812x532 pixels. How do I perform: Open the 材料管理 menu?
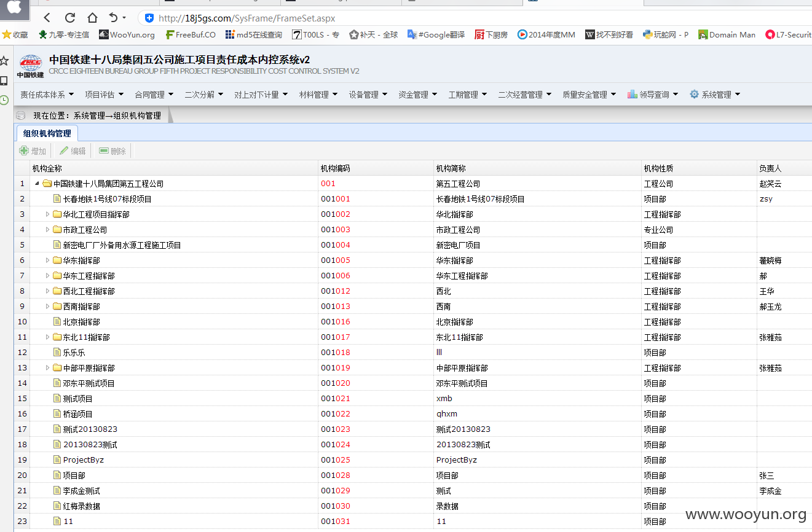coord(318,95)
